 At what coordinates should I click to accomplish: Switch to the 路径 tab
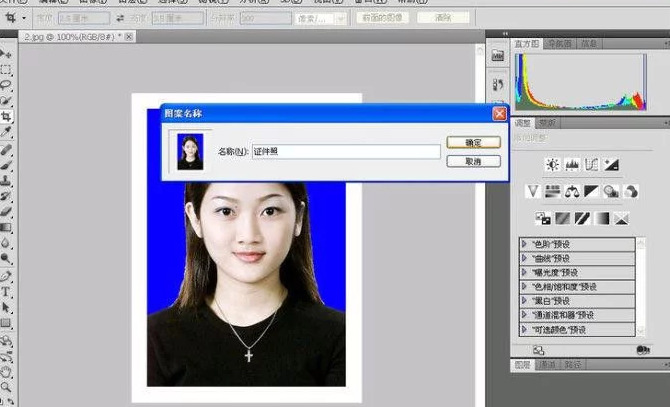click(x=573, y=364)
